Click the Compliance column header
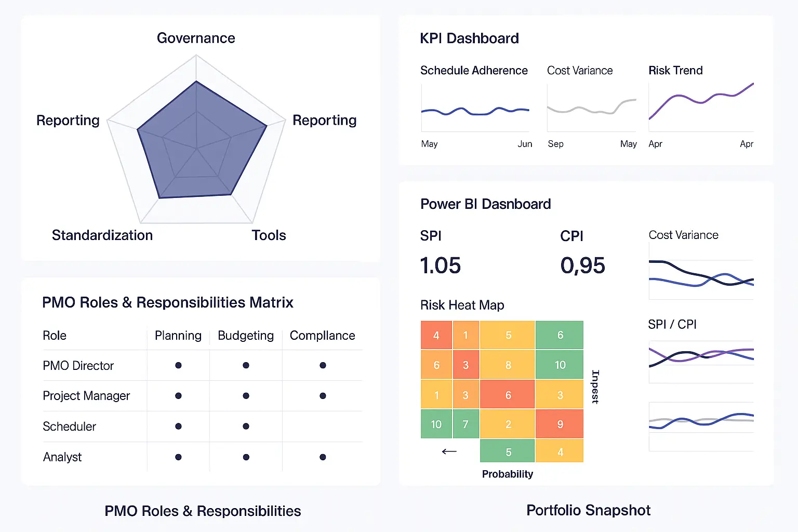Screen dimensions: 798x532 click(x=322, y=336)
